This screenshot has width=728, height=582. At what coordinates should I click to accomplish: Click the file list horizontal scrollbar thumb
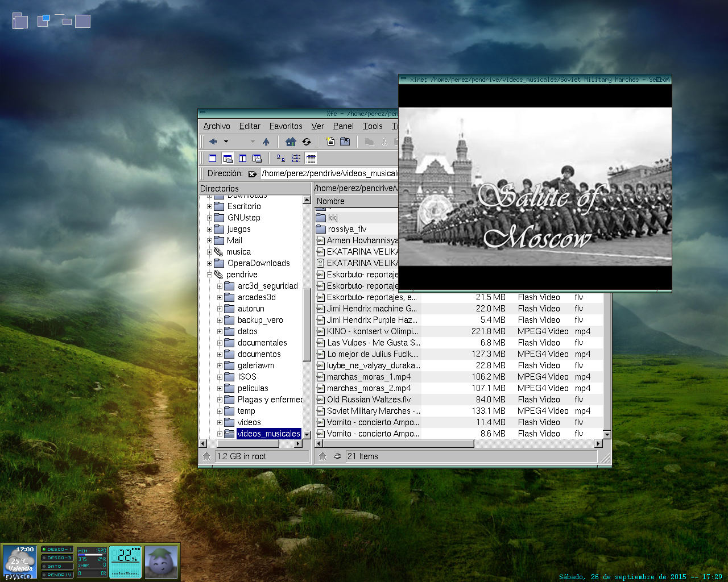[398, 443]
